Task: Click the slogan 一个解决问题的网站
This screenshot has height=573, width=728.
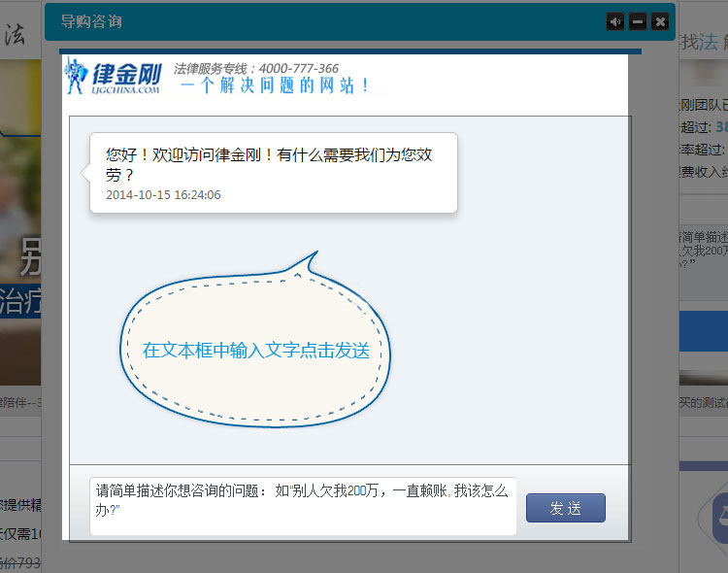Action: tap(275, 86)
